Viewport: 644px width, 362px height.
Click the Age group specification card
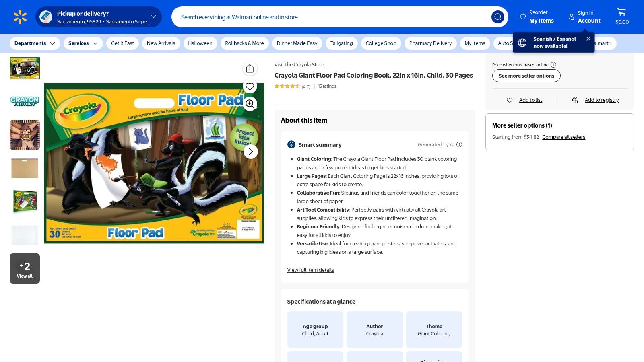[x=315, y=329]
